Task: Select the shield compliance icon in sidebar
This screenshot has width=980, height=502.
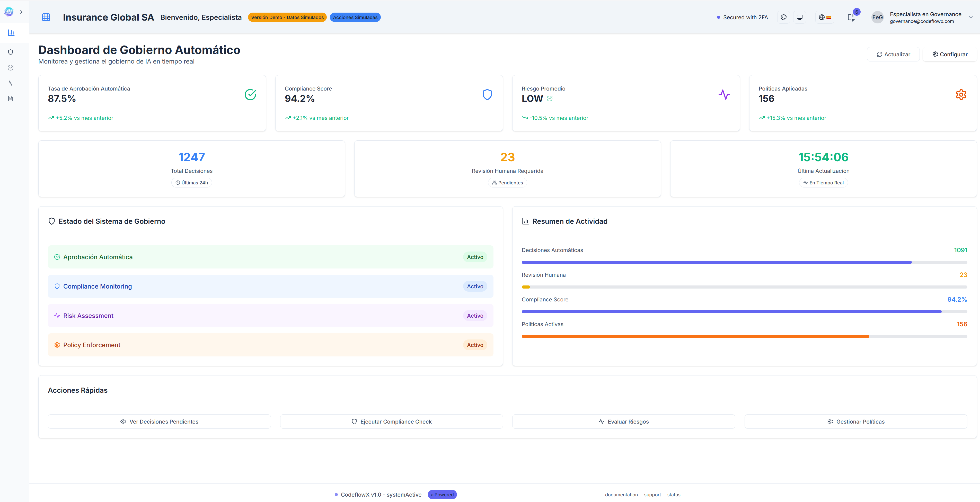Action: pyautogui.click(x=11, y=52)
